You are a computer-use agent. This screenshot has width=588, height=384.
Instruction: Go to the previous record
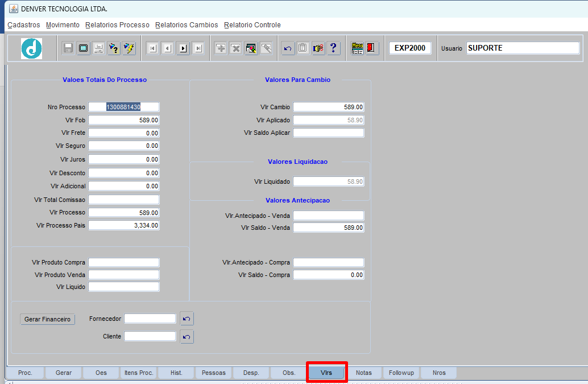(x=168, y=48)
